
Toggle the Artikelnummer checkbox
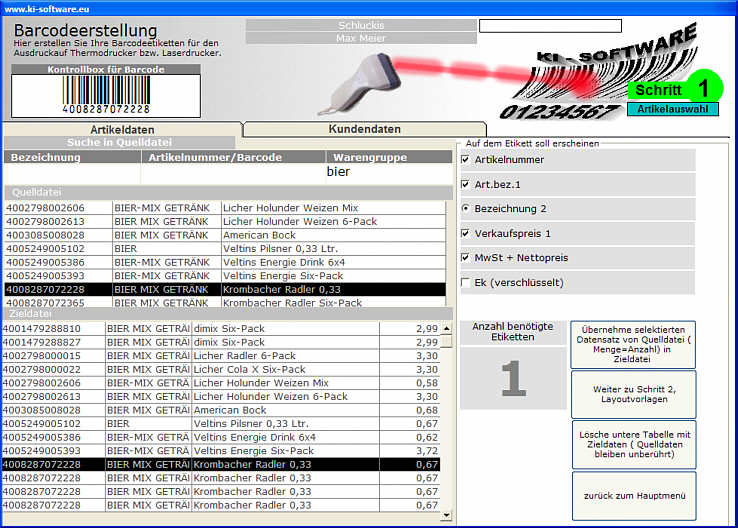465,160
